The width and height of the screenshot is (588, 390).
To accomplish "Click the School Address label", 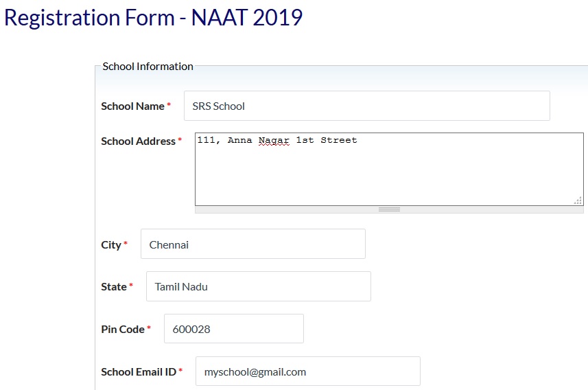I will click(x=138, y=141).
